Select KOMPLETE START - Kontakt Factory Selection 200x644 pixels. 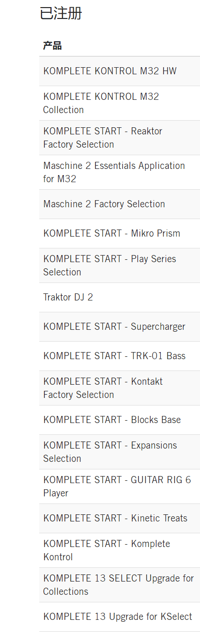(x=120, y=388)
